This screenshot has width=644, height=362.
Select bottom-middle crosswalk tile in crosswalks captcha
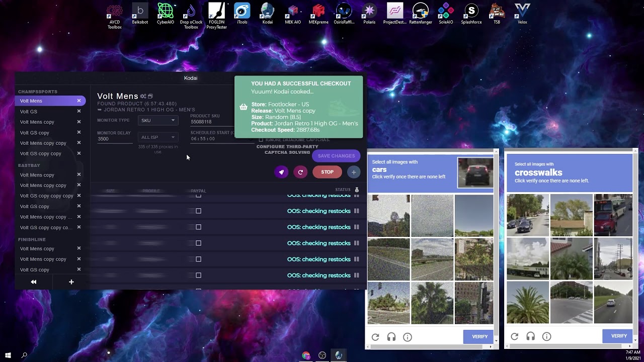571,302
